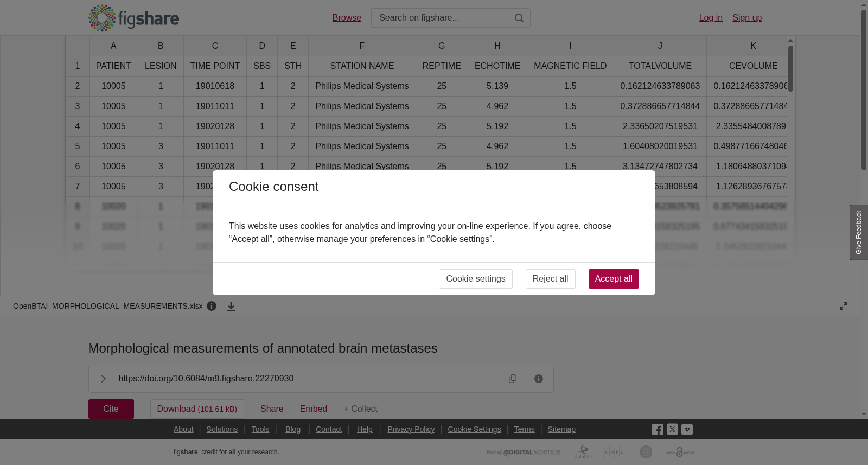Copy the DOI link
Image resolution: width=868 pixels, height=465 pixels.
(513, 379)
